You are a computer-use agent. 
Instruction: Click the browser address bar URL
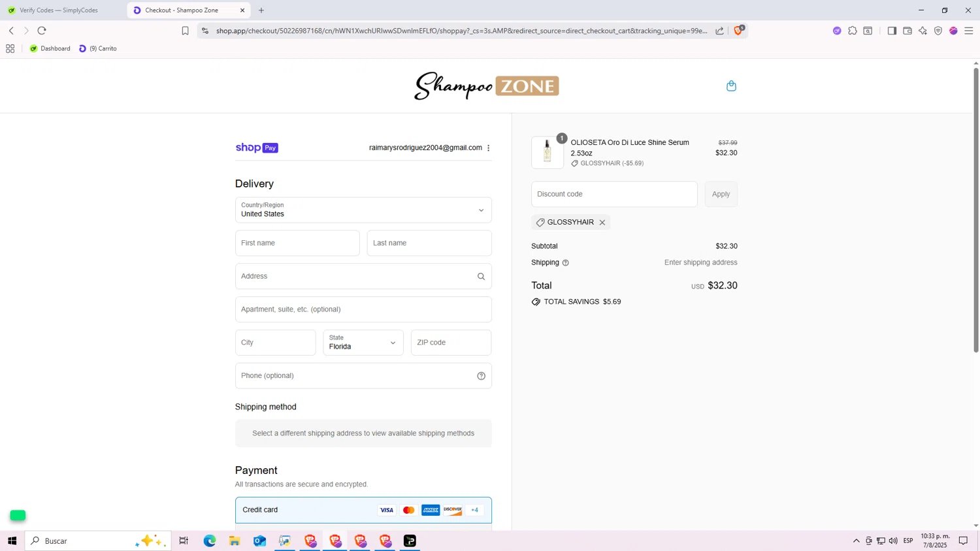461,31
